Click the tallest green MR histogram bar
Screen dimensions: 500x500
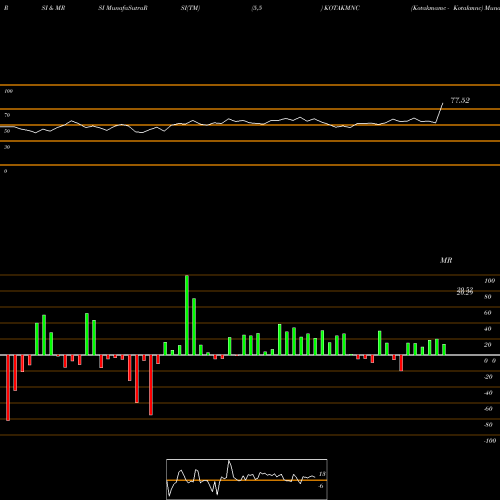click(x=187, y=315)
